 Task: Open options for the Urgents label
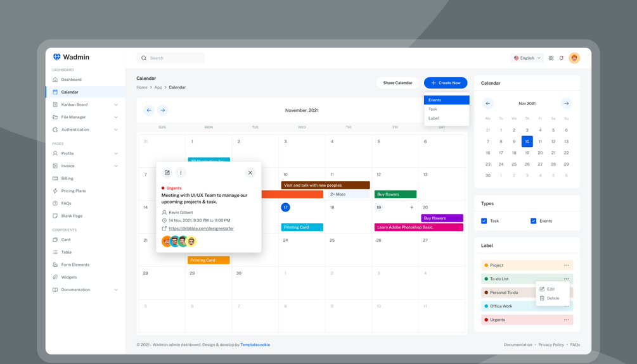coord(566,320)
